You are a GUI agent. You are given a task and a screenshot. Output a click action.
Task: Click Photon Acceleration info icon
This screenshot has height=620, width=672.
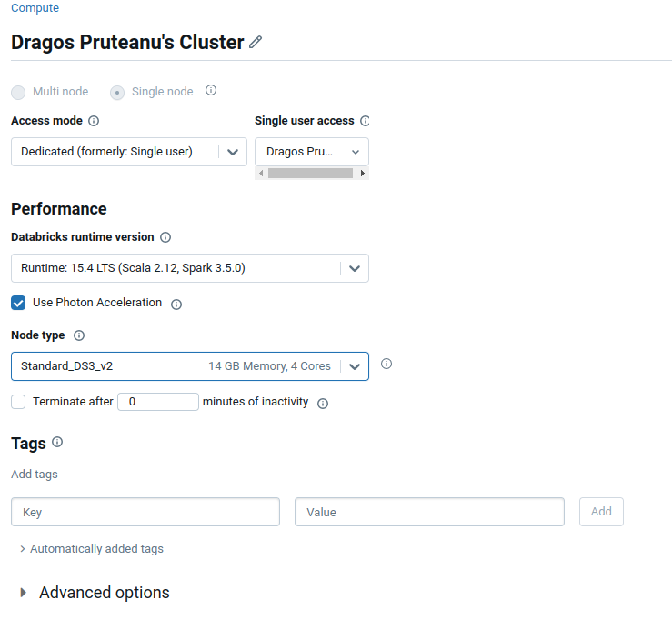pyautogui.click(x=176, y=305)
